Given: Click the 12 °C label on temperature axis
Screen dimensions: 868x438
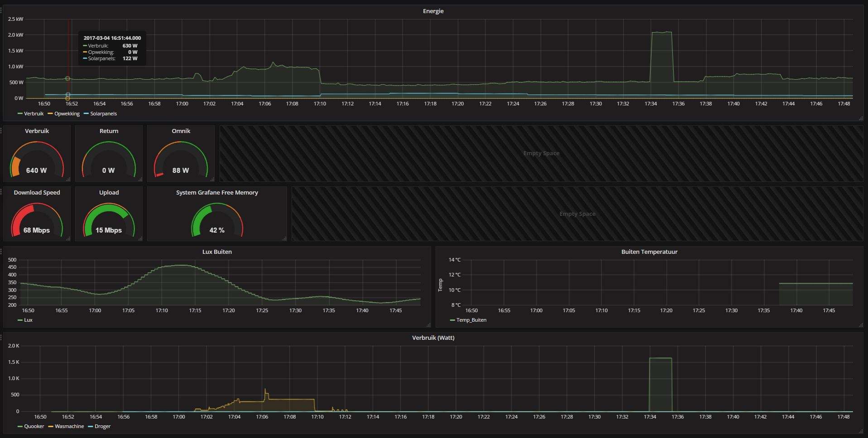Looking at the screenshot, I should click(x=455, y=275).
